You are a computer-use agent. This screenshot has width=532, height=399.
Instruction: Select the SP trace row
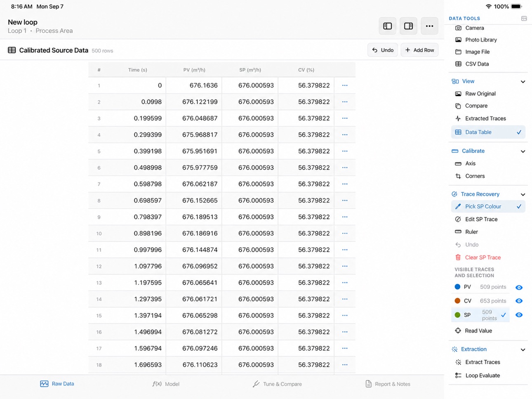[x=480, y=315]
